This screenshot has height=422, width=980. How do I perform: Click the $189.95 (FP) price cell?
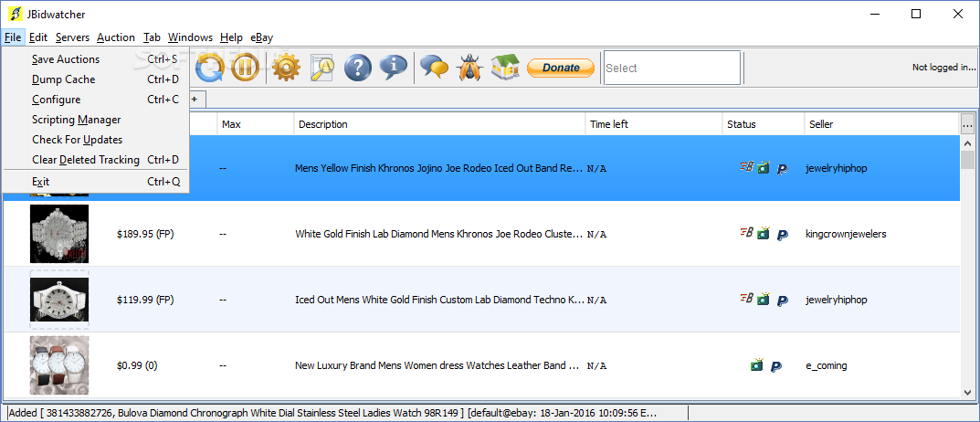click(145, 234)
